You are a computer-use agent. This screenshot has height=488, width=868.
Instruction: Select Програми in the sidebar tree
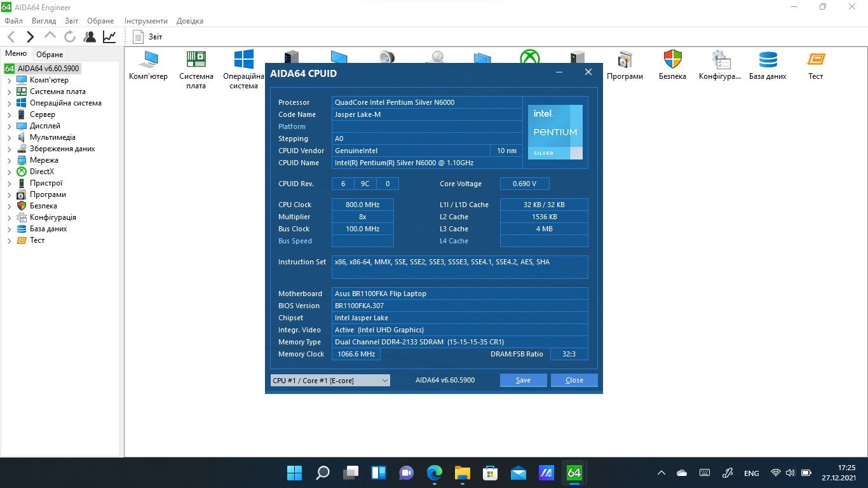(48, 194)
